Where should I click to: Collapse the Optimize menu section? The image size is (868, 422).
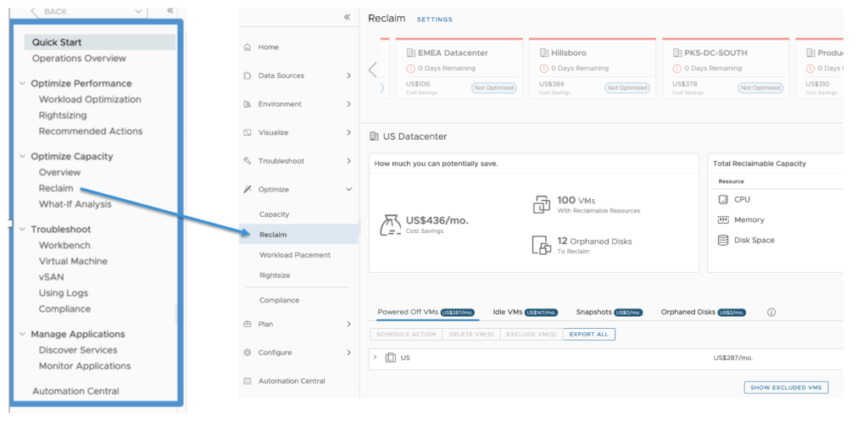point(348,190)
